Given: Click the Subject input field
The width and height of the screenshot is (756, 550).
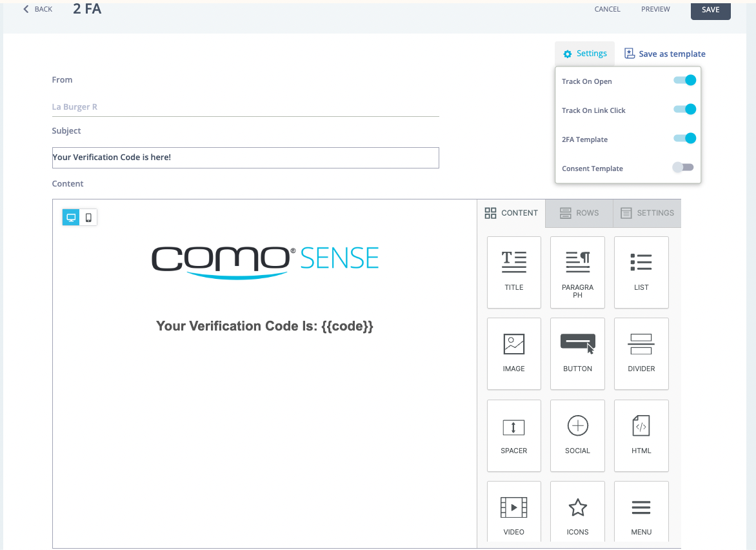Looking at the screenshot, I should click(x=245, y=158).
